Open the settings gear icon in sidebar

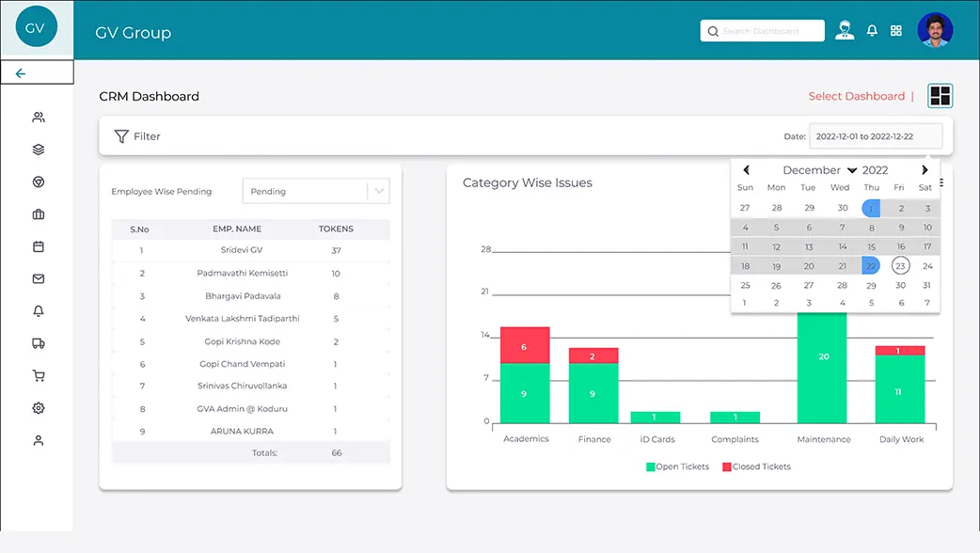pyautogui.click(x=39, y=408)
